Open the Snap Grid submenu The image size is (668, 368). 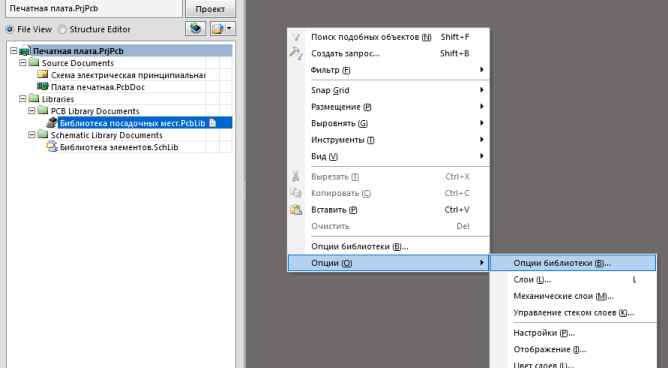(389, 90)
